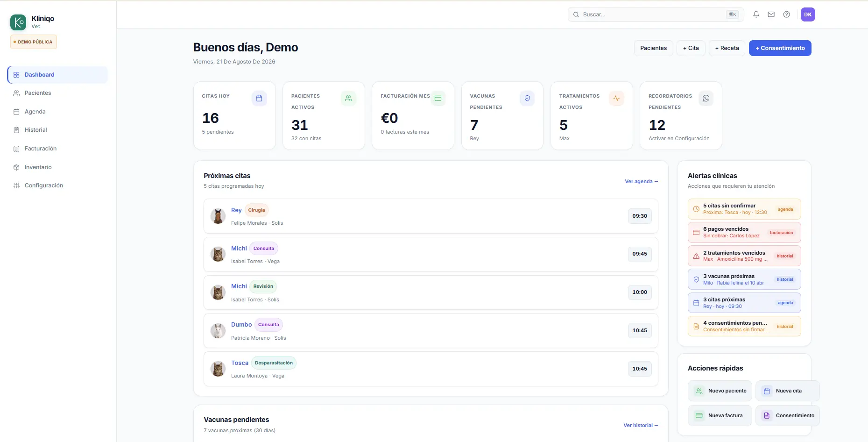Click the + Consentimiento button

click(x=780, y=48)
